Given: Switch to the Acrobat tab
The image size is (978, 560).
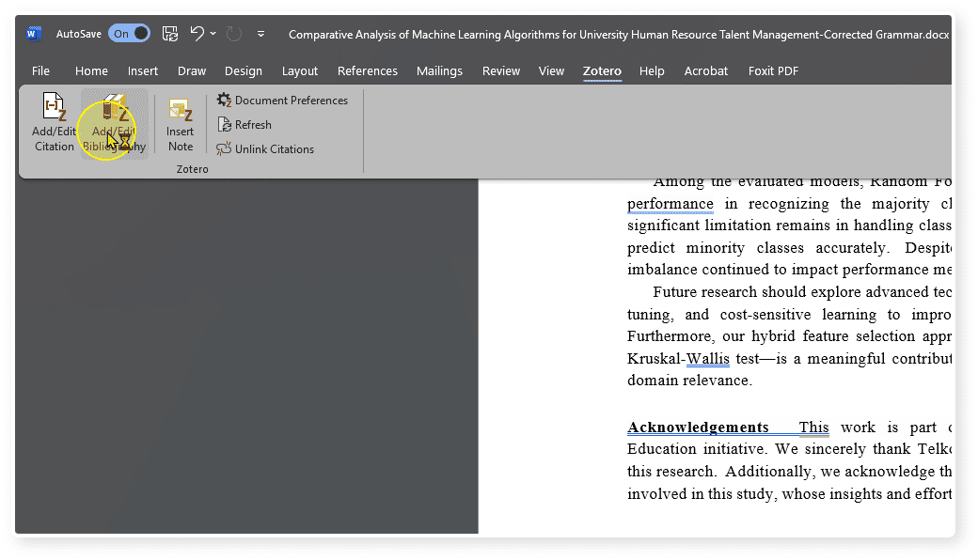Looking at the screenshot, I should point(706,71).
